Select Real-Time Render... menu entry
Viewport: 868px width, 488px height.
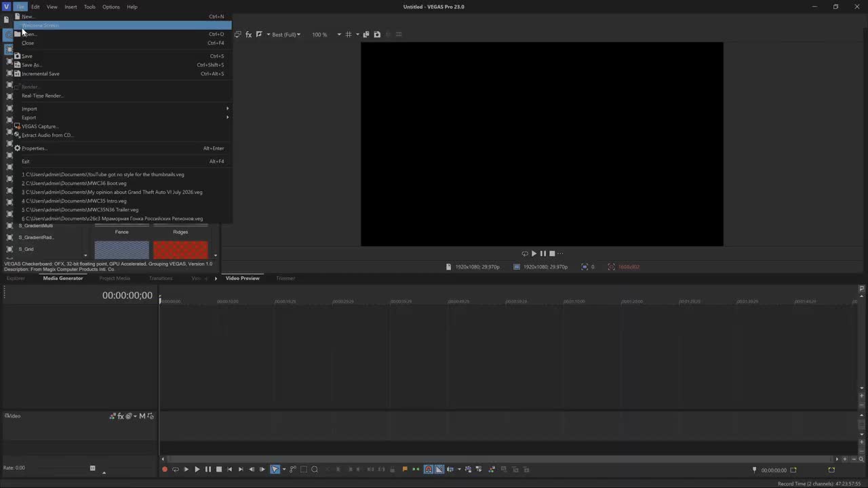(123, 96)
